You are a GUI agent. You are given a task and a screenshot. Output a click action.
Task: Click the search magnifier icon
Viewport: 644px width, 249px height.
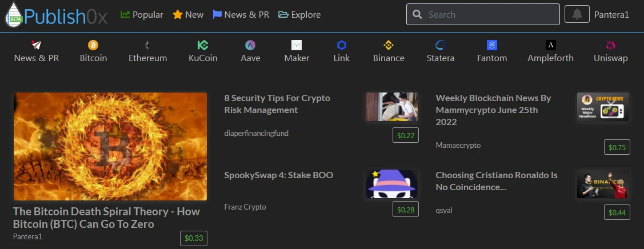[x=417, y=14]
